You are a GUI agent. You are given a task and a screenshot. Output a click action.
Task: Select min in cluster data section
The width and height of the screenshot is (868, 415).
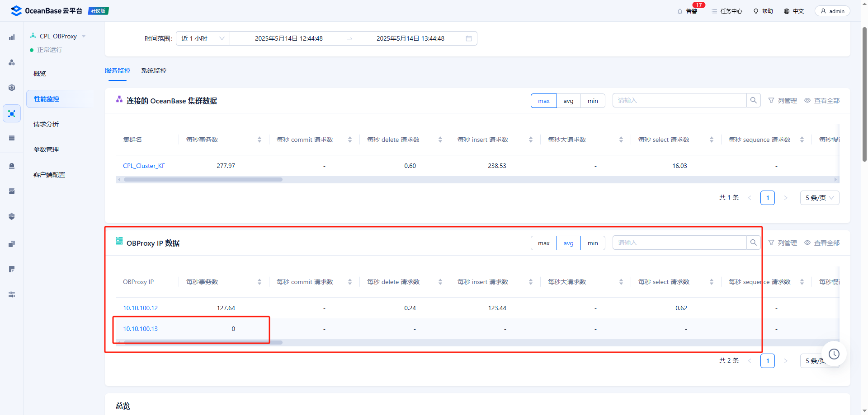[593, 101]
